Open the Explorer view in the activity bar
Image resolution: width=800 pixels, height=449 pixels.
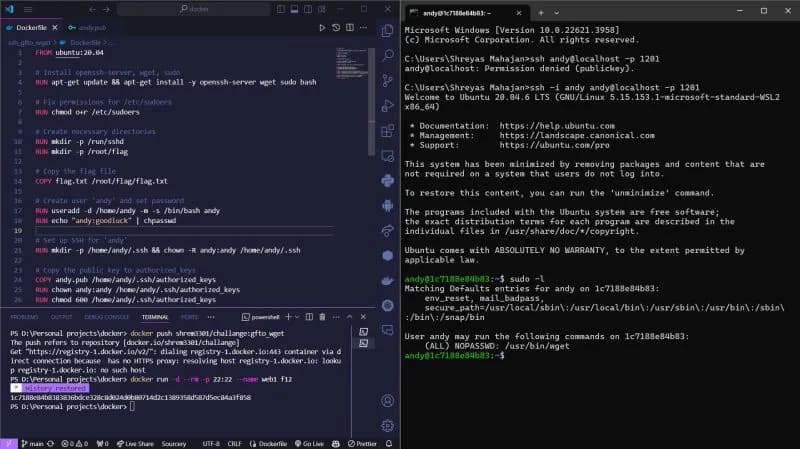click(387, 31)
